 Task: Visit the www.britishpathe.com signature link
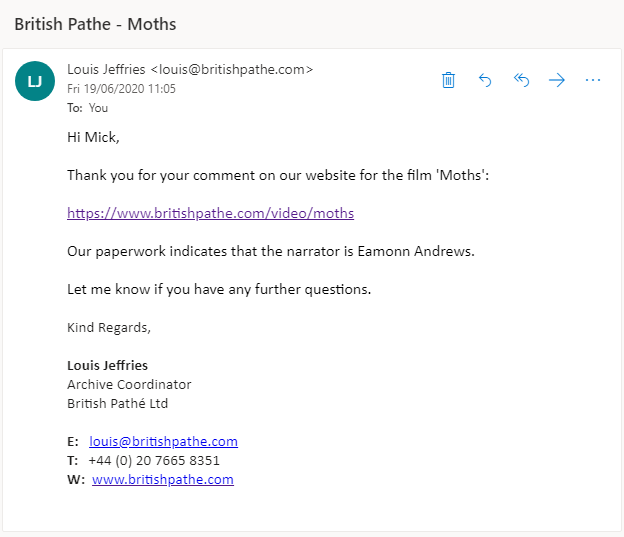pyautogui.click(x=163, y=479)
